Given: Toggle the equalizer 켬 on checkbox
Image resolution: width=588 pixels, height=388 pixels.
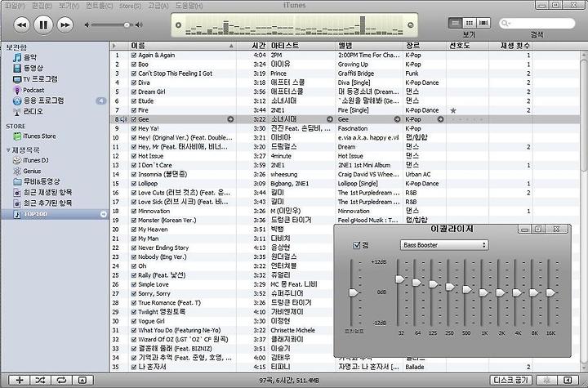Looking at the screenshot, I should [x=357, y=245].
